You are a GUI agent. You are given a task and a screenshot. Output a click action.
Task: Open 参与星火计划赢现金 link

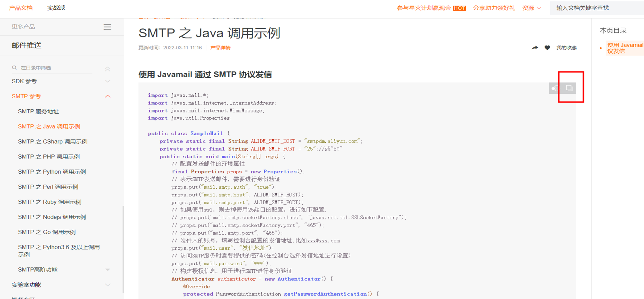point(424,8)
